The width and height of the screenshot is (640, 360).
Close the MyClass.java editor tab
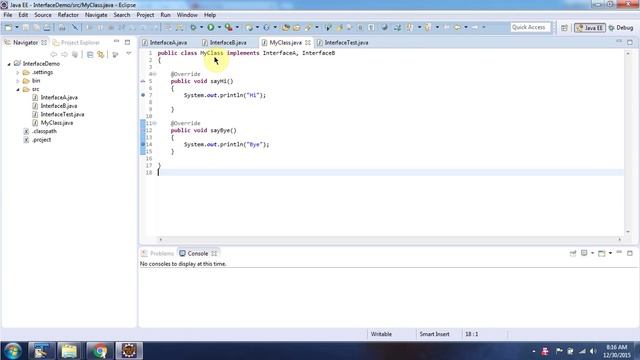click(308, 42)
